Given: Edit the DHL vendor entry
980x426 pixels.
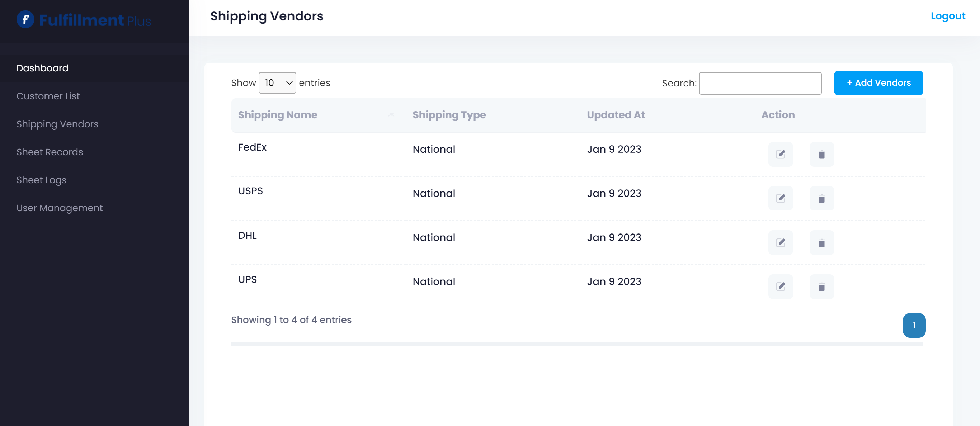Looking at the screenshot, I should (x=780, y=242).
